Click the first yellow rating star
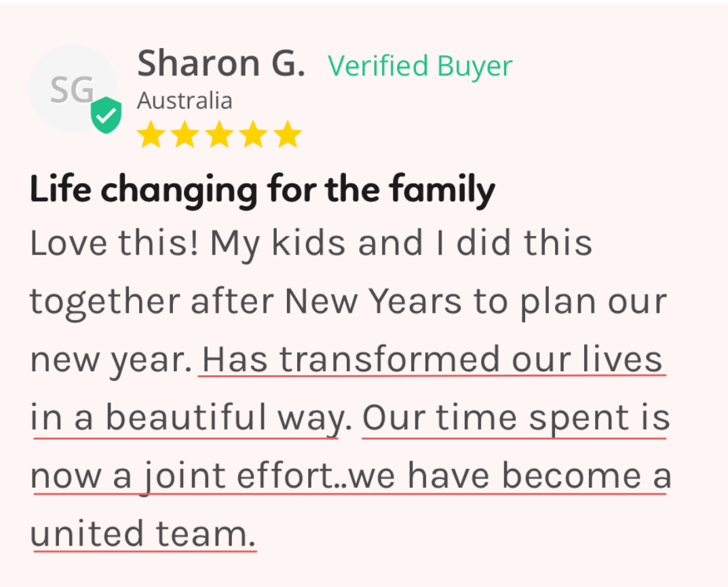 tap(151, 134)
